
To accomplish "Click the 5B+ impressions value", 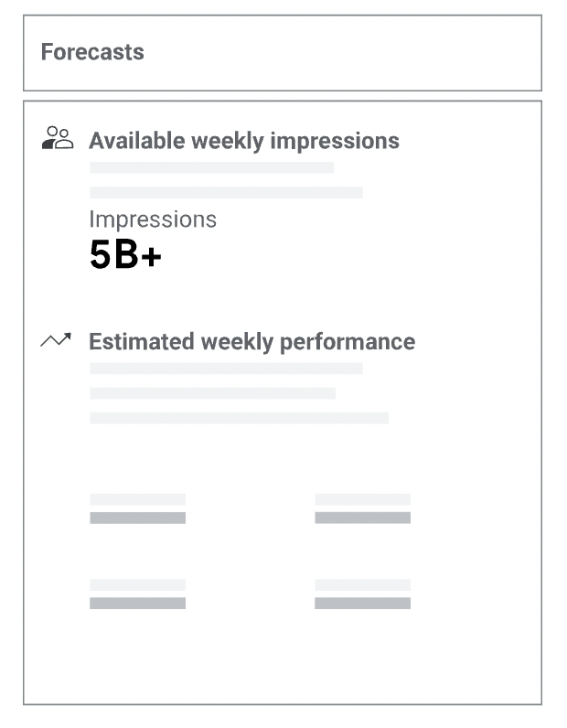I will pos(125,254).
